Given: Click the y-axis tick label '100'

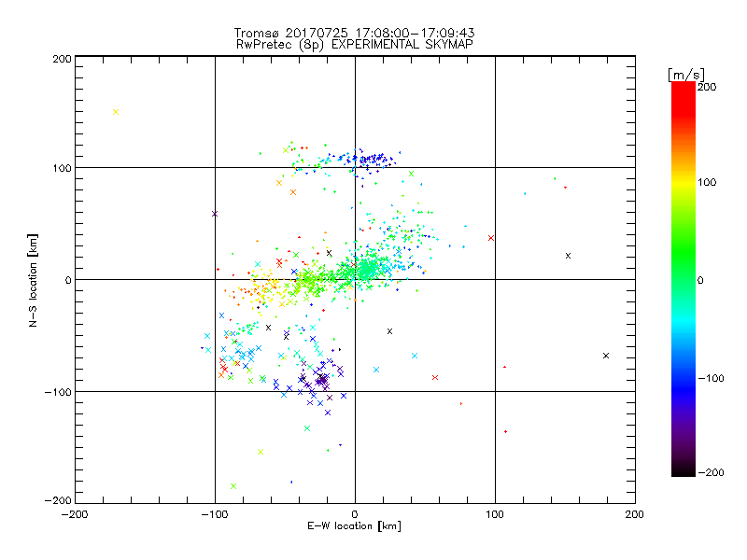Looking at the screenshot, I should [x=62, y=168].
